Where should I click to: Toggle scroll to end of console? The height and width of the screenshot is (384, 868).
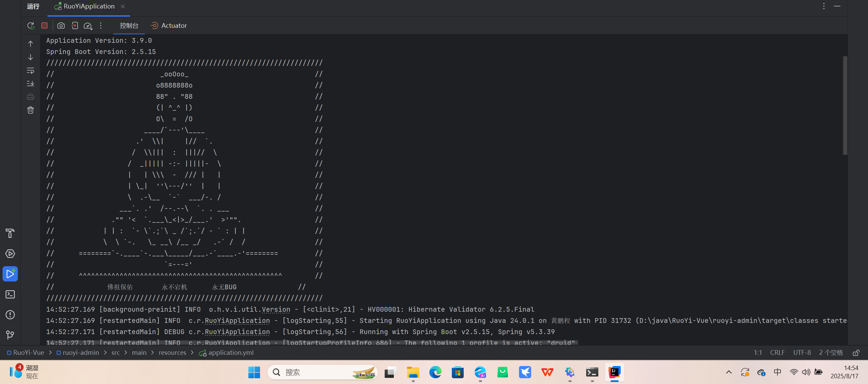tap(31, 84)
